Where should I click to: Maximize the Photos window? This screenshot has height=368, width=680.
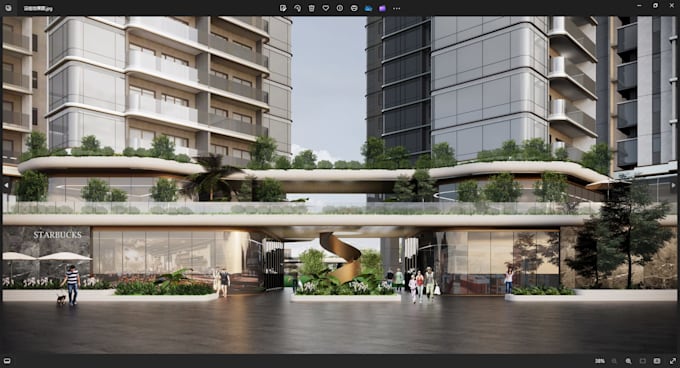click(x=655, y=6)
